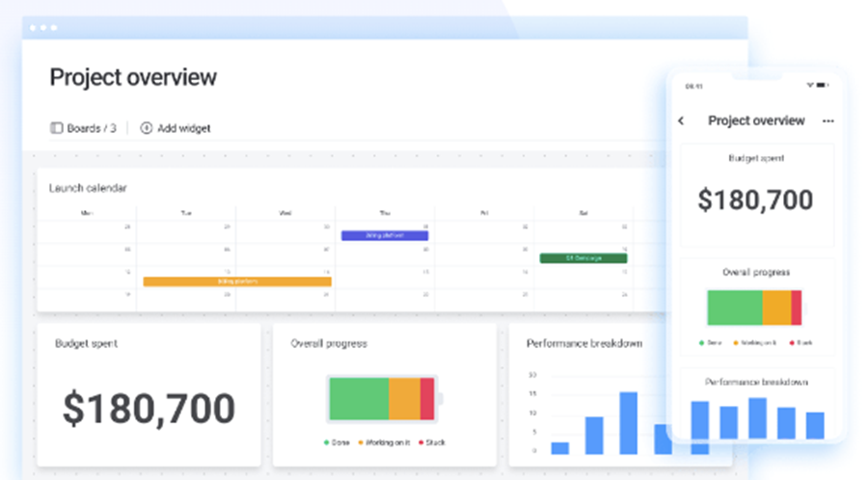Click the red Stuck legend dot on desktop

coord(420,442)
